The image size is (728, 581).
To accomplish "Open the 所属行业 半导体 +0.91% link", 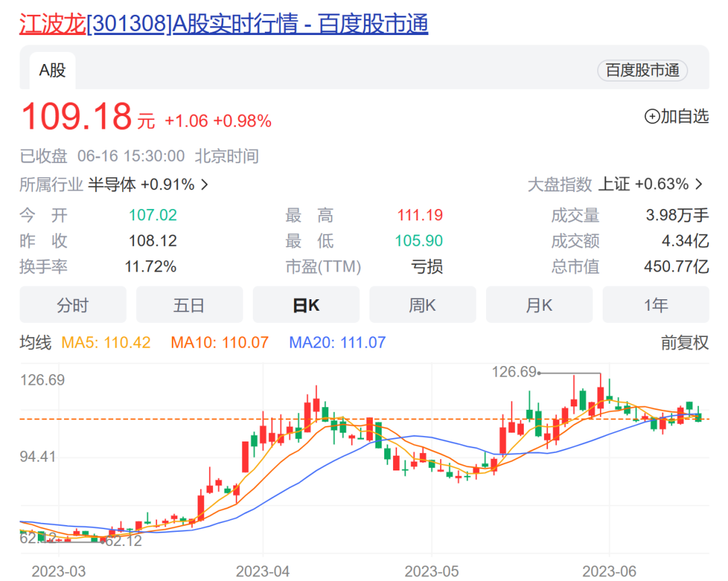I will (x=114, y=185).
